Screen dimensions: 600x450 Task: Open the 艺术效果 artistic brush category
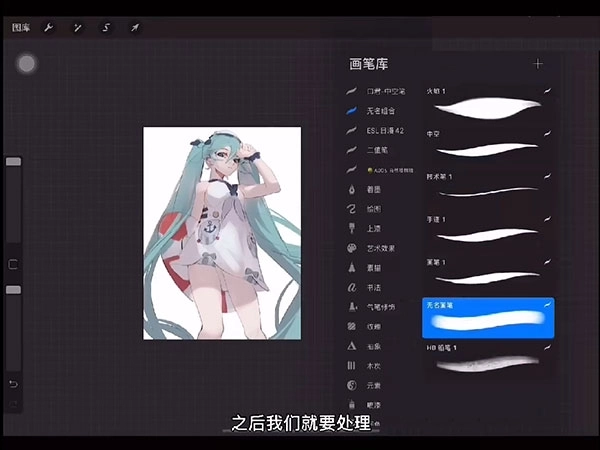[382, 248]
